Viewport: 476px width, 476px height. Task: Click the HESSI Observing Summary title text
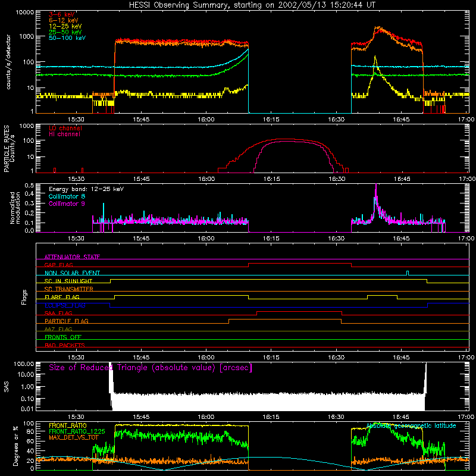[x=252, y=5]
